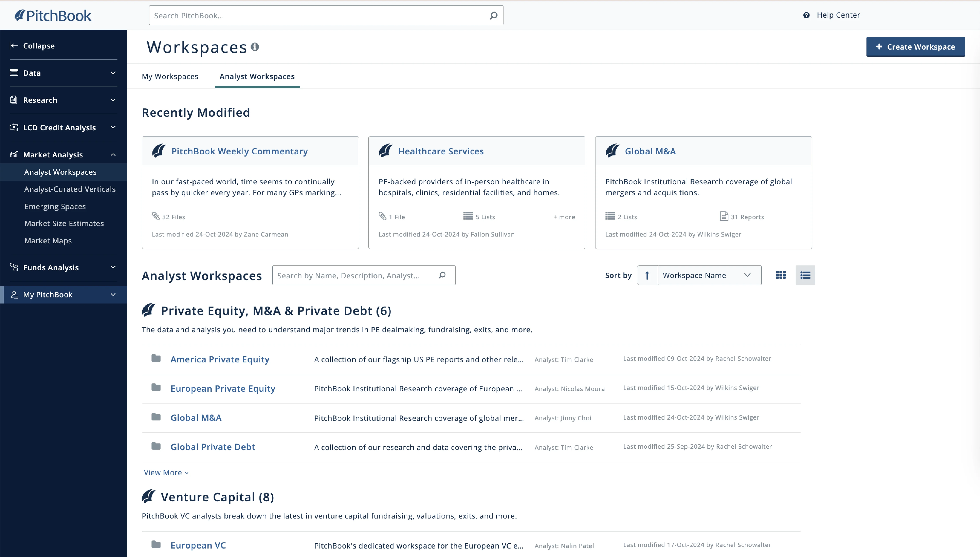Click the Search by Name, Description, Analyst field

point(363,275)
